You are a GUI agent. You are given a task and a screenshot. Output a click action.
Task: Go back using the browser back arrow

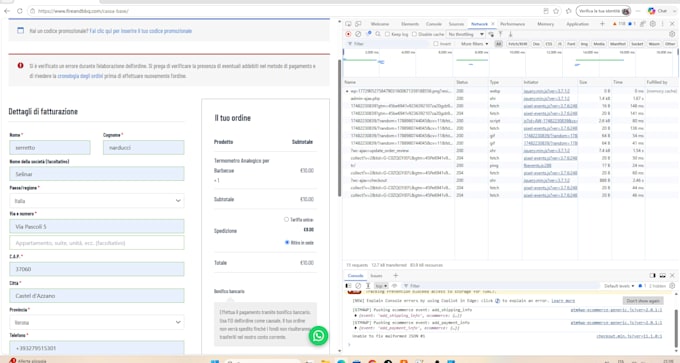[x=7, y=11]
